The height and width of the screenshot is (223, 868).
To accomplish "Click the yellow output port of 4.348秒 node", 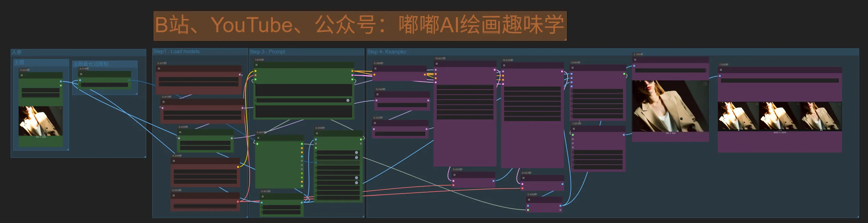I will 238,167.
